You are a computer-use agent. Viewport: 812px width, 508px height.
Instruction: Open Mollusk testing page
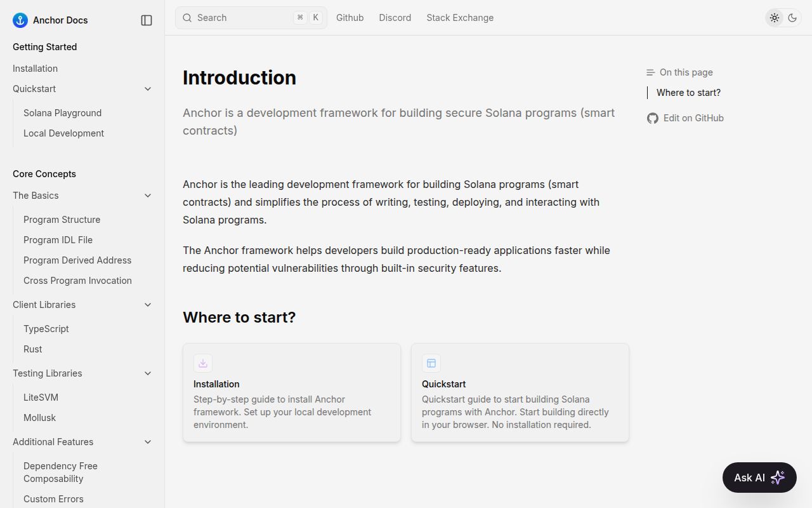[39, 418]
